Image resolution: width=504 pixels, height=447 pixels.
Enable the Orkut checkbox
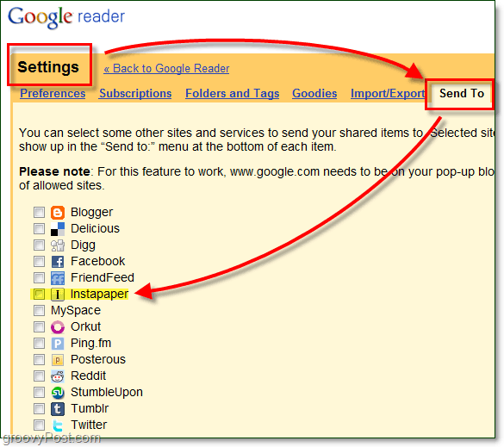point(40,326)
